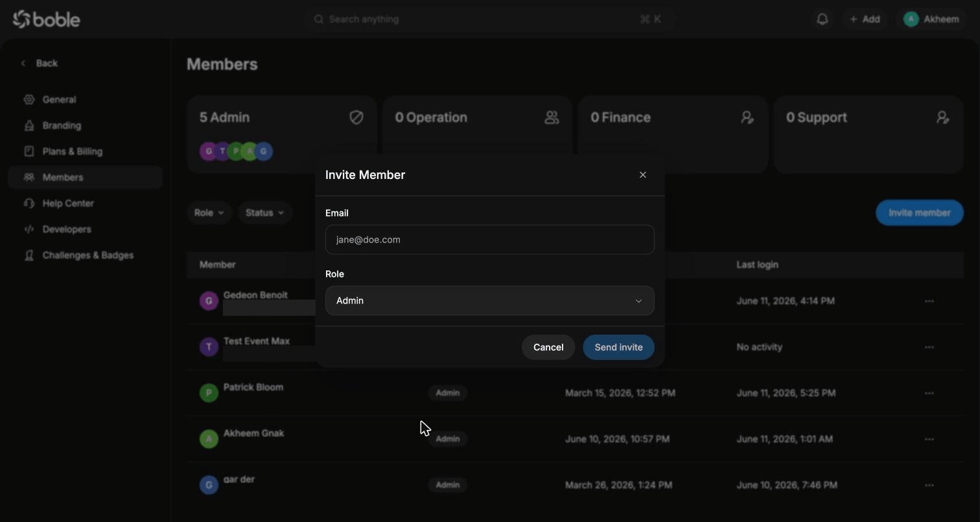
Task: Open row options for Gedeon Benoit
Action: pyautogui.click(x=929, y=301)
